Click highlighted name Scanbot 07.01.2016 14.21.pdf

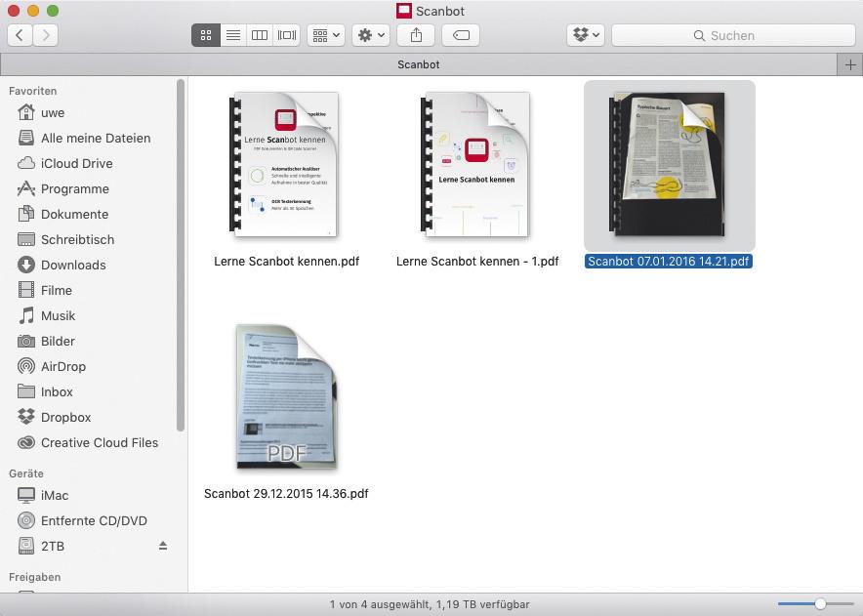[x=668, y=262]
